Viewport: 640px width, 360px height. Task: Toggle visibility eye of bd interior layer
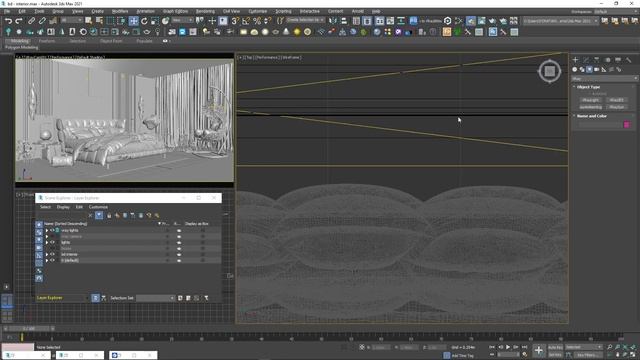click(x=52, y=254)
